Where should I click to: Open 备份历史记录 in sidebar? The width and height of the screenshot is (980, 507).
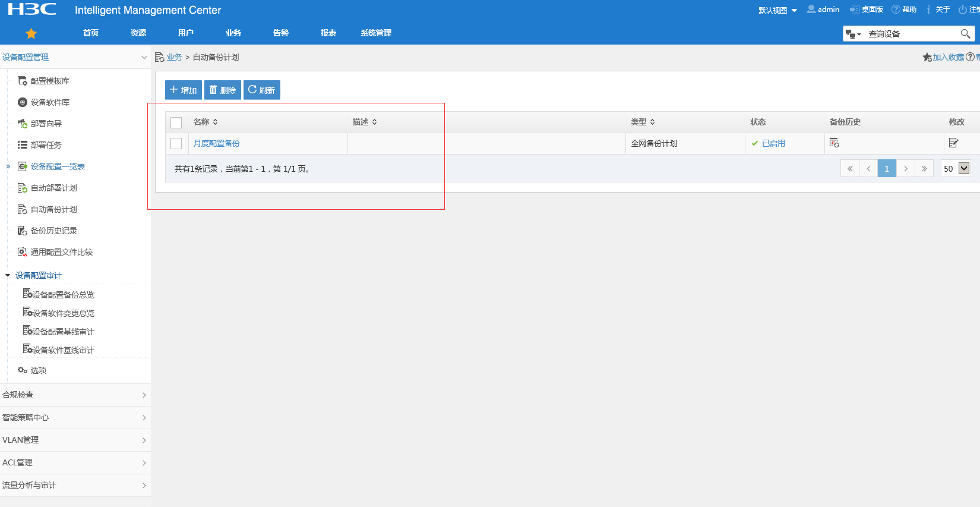pyautogui.click(x=54, y=231)
